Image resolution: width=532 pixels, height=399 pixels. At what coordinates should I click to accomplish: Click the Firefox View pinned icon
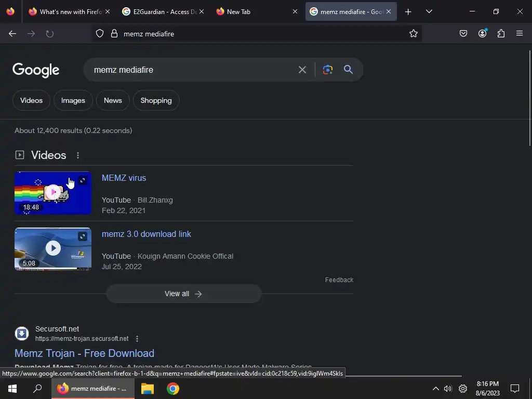10,11
